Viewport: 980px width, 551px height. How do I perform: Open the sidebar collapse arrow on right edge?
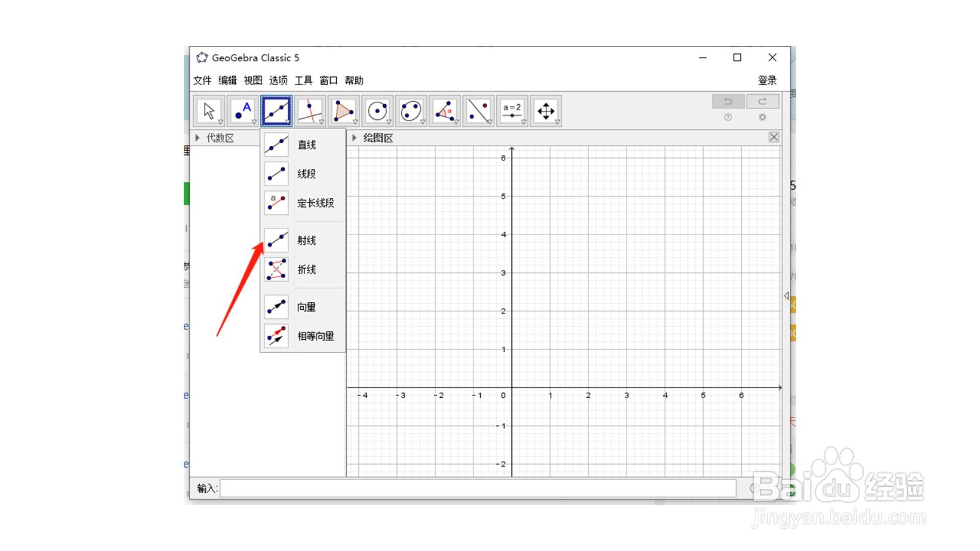[x=786, y=296]
